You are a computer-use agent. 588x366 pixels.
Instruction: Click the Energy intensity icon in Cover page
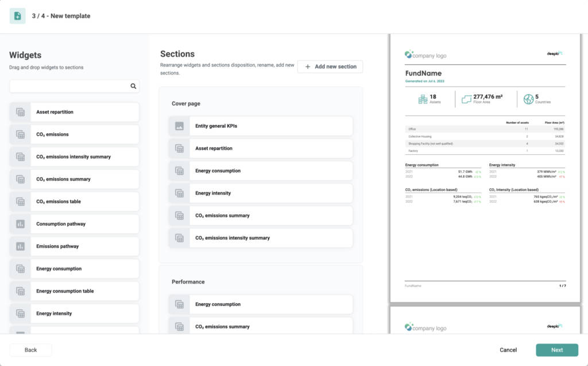click(x=179, y=193)
